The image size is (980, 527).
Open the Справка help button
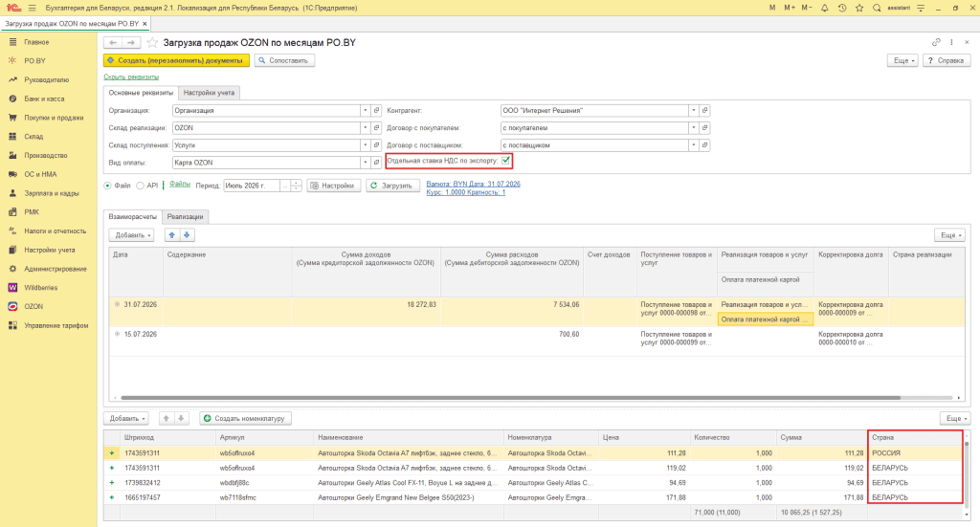click(x=947, y=60)
